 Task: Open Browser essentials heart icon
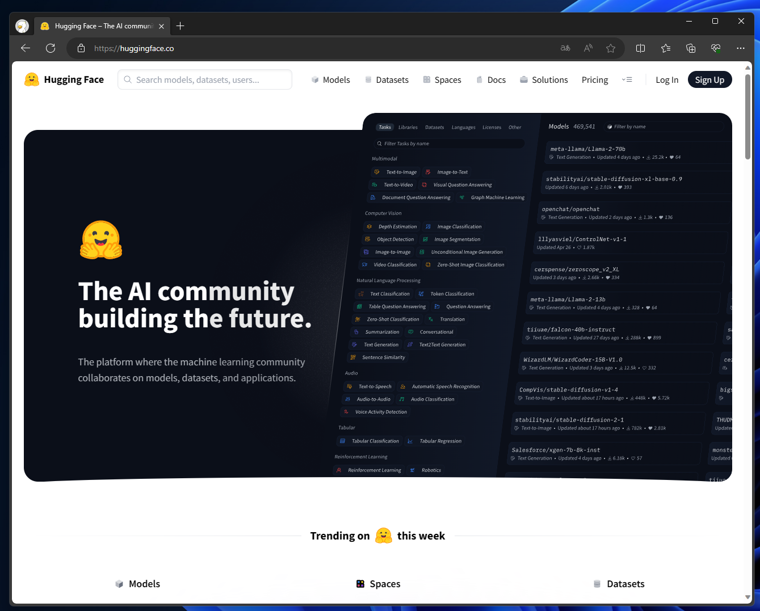tap(716, 48)
